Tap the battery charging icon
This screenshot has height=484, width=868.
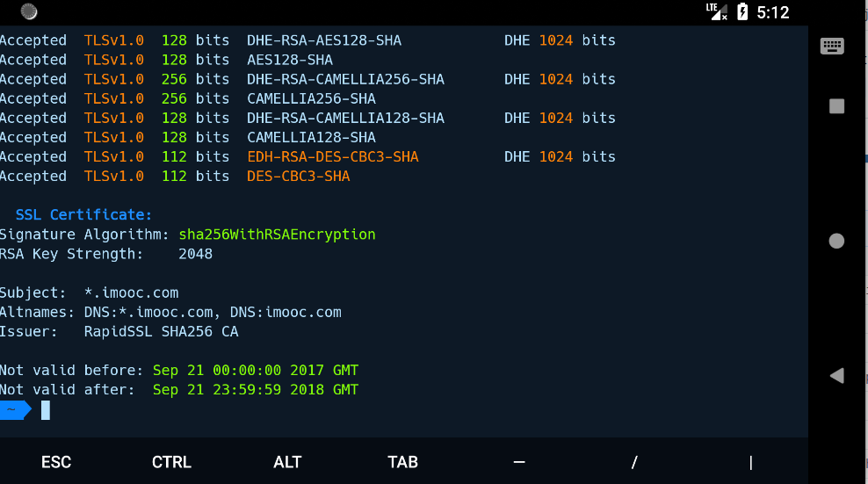click(x=742, y=12)
